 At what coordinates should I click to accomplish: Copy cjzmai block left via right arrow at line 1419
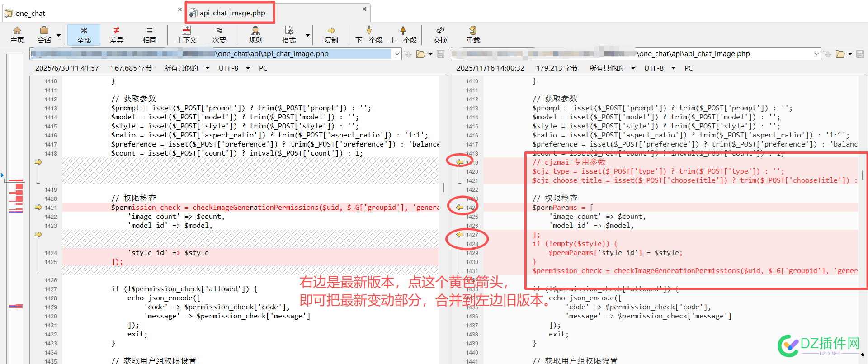[x=460, y=162]
